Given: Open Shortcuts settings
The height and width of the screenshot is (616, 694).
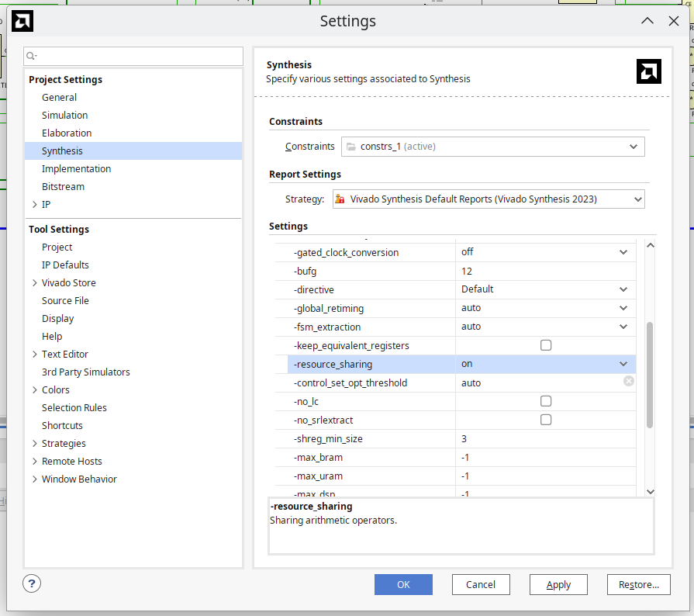Looking at the screenshot, I should coord(62,426).
